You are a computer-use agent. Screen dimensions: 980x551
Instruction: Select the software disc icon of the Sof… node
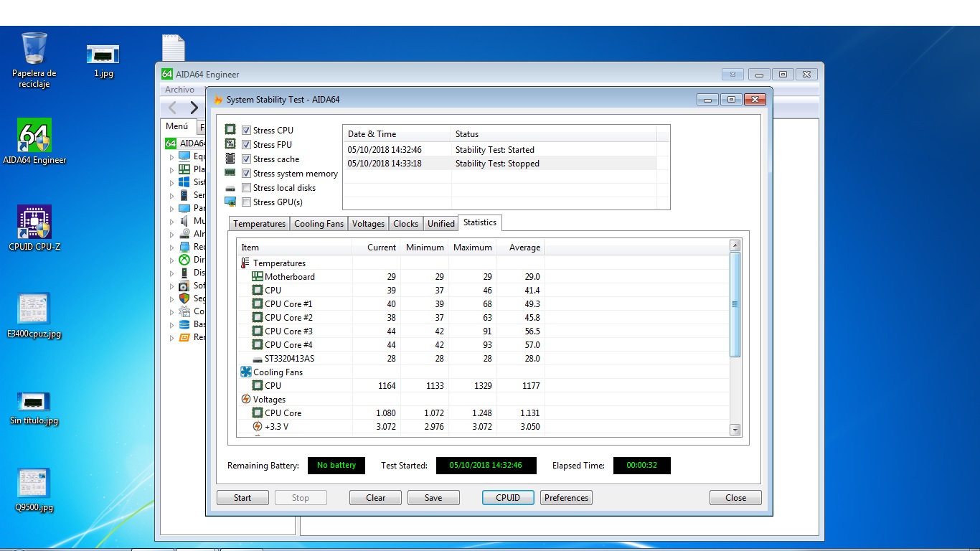(184, 286)
